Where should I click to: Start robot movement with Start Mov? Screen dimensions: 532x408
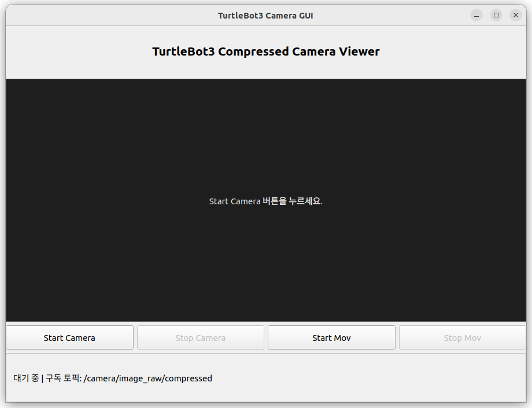(331, 338)
